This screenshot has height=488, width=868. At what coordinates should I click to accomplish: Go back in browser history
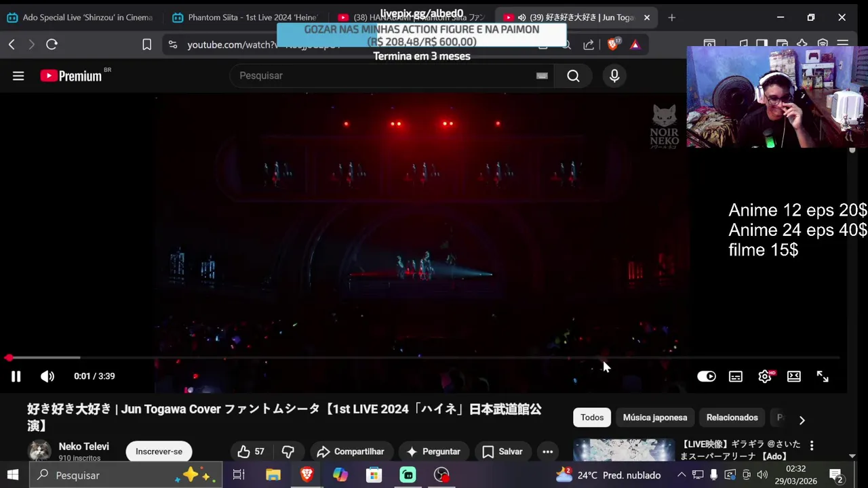point(12,45)
